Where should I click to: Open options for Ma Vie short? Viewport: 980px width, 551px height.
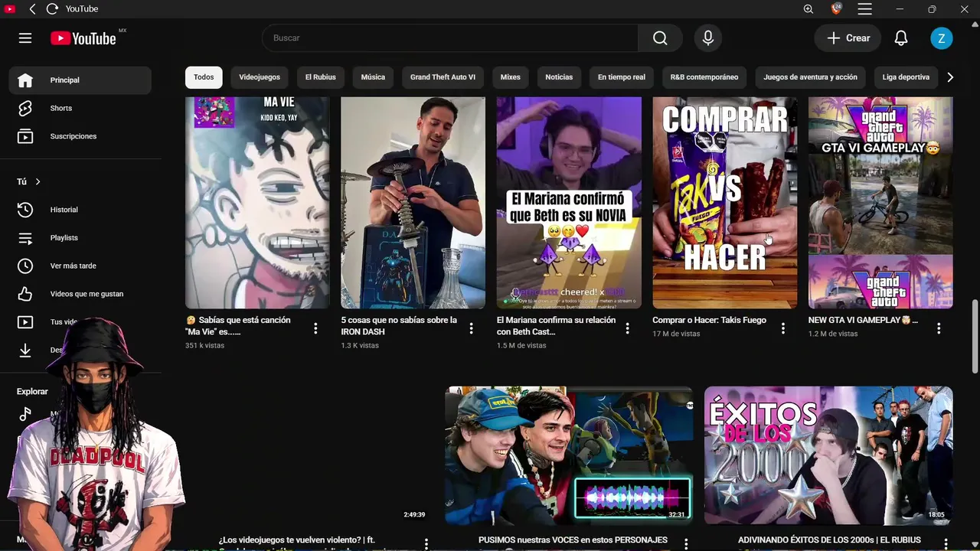[315, 328]
